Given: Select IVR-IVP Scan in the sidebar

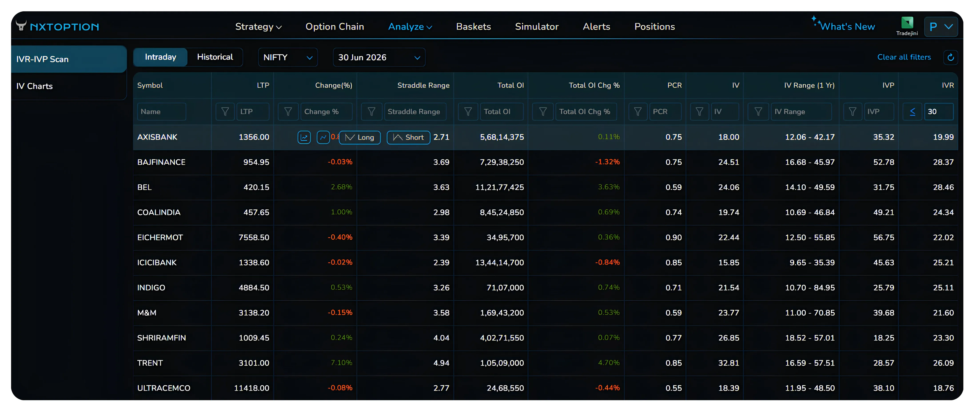Looking at the screenshot, I should (69, 59).
